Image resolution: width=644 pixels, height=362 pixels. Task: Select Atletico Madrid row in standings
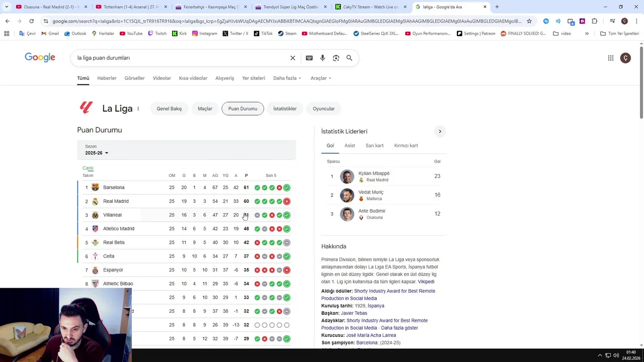pyautogui.click(x=186, y=229)
